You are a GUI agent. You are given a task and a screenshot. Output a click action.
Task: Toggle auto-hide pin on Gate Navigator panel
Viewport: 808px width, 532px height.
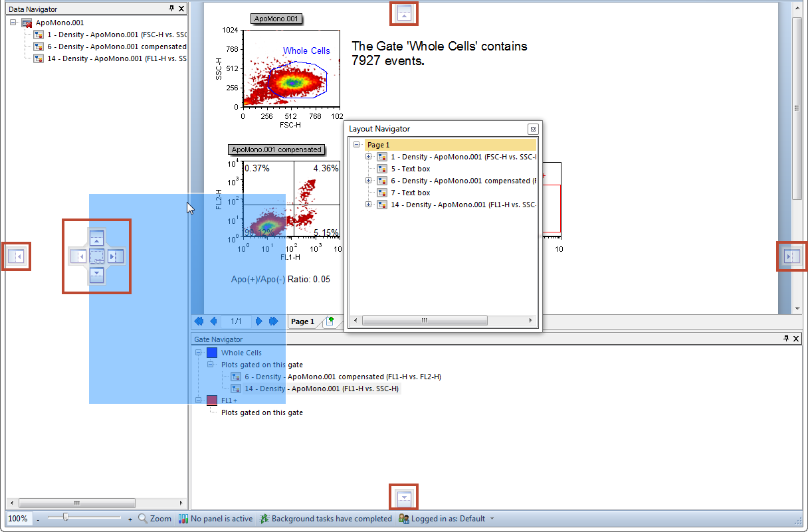click(785, 339)
